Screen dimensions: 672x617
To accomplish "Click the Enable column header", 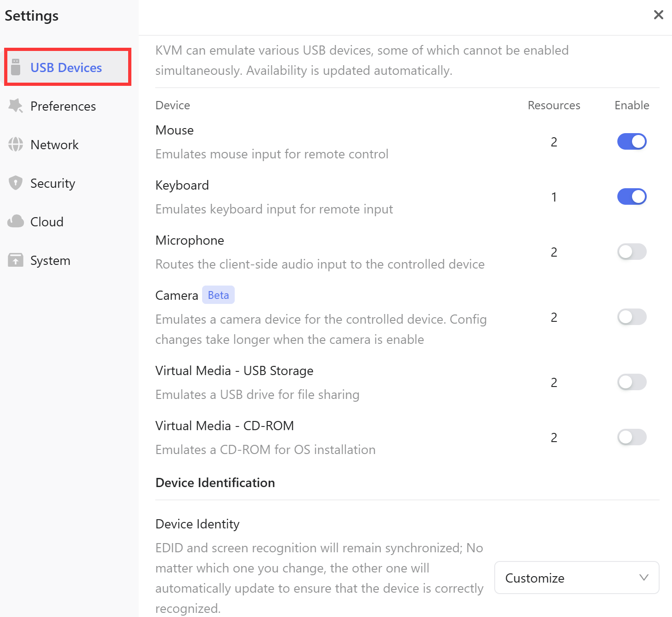I will tap(632, 105).
